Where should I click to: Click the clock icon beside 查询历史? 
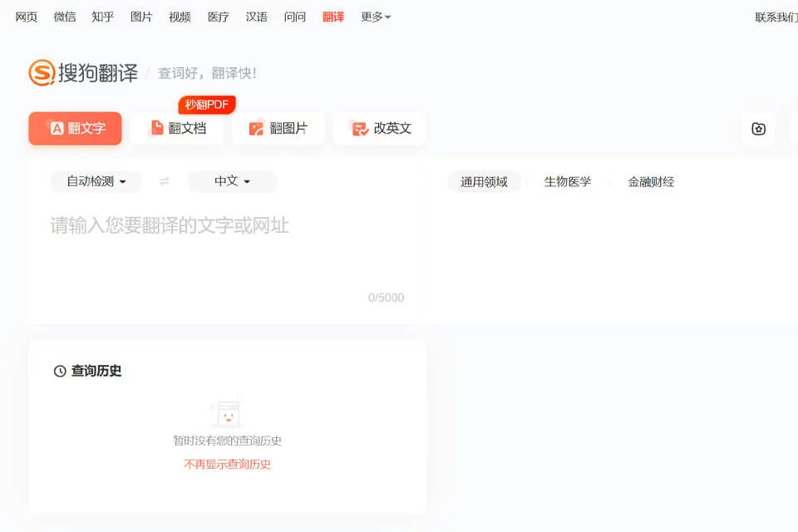point(60,371)
